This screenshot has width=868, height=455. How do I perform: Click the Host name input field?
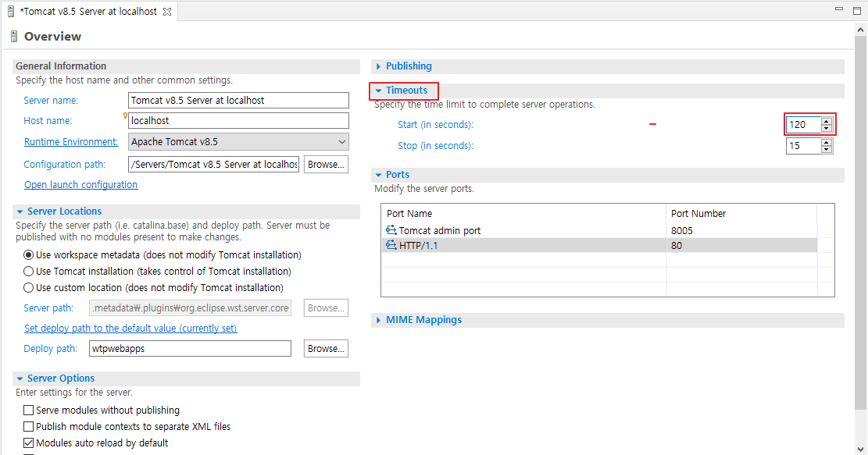(238, 120)
